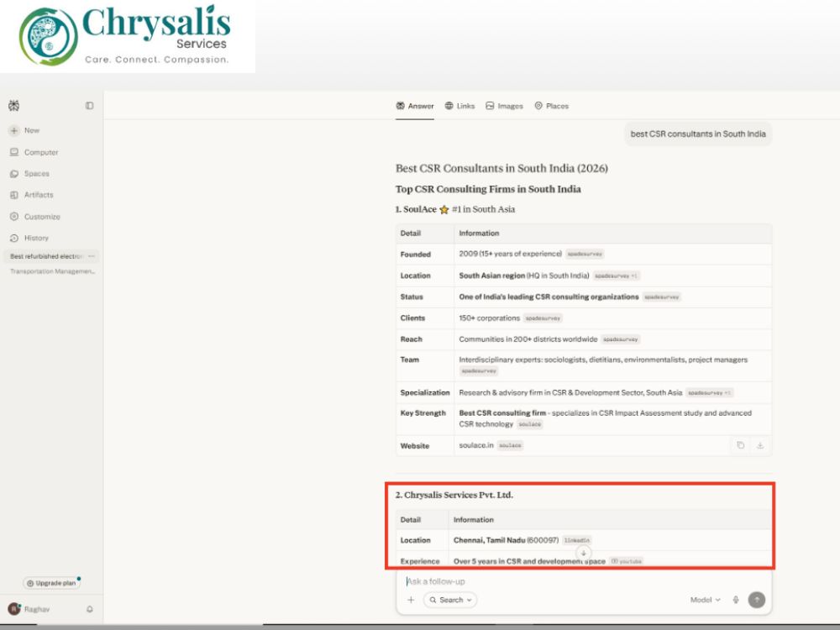Copy the SoulAce table using the copy icon
Screen dimensions: 840x630
click(x=740, y=445)
